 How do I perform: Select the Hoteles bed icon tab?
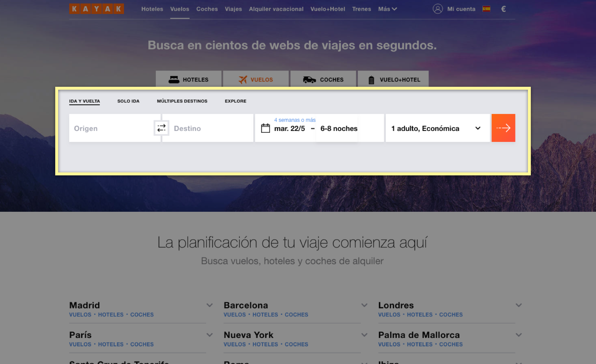click(x=188, y=79)
